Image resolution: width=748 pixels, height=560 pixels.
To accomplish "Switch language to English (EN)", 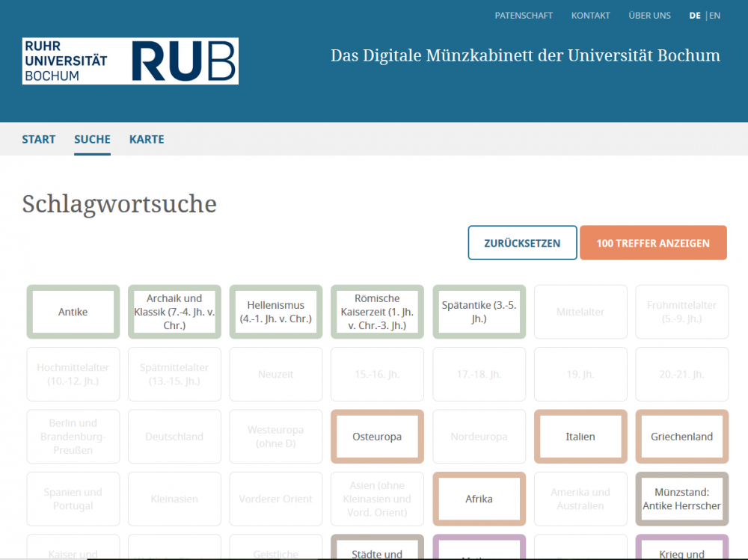I will tap(714, 16).
